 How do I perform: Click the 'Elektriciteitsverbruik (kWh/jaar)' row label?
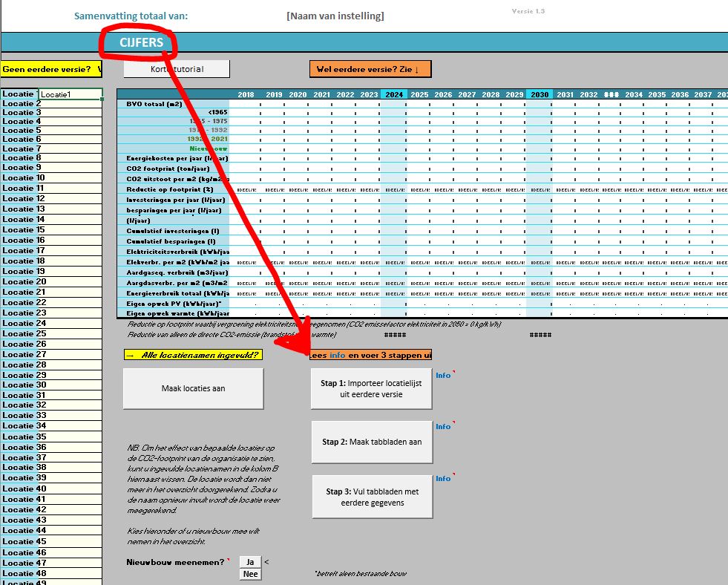[178, 252]
